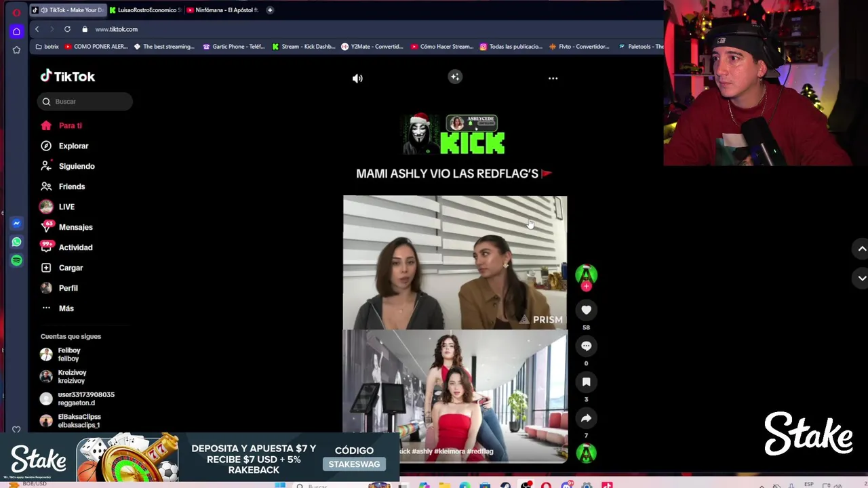Image resolution: width=868 pixels, height=488 pixels.
Task: Click Windows Start button
Action: (280, 485)
